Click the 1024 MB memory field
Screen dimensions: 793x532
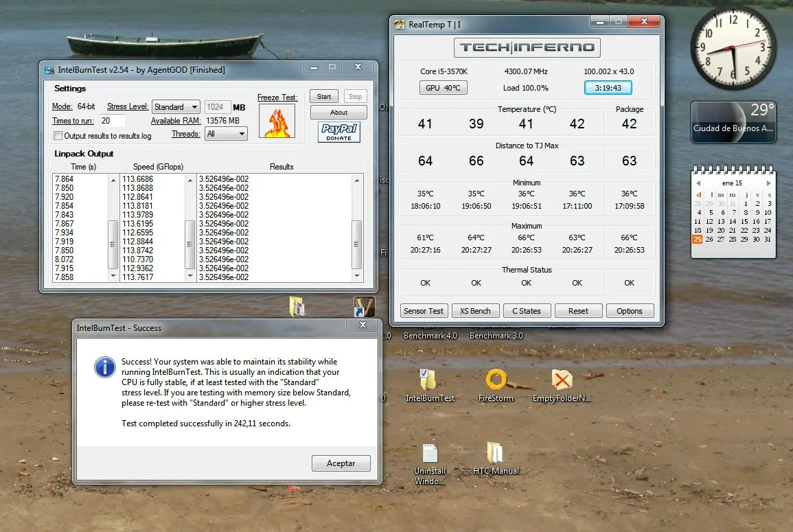click(x=218, y=106)
